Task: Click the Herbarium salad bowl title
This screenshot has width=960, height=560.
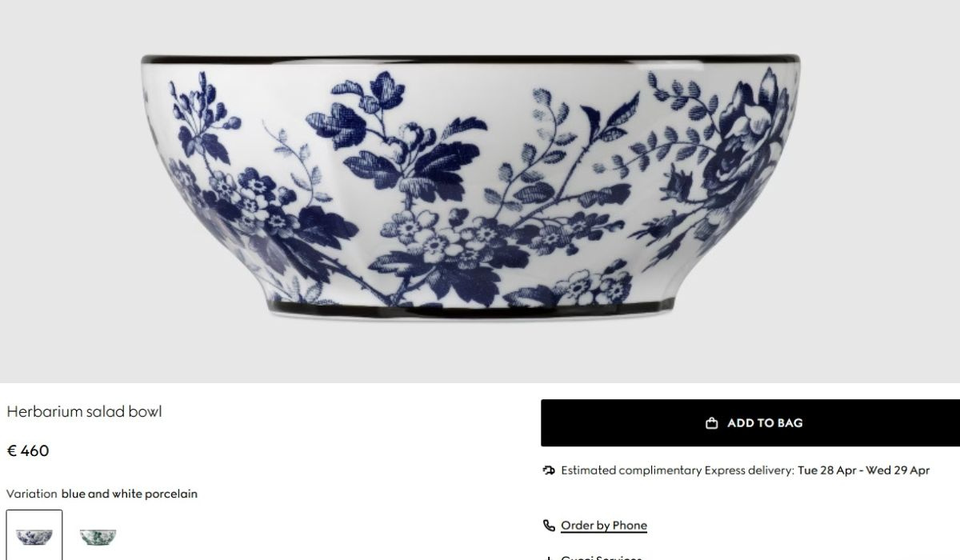Action: click(84, 411)
